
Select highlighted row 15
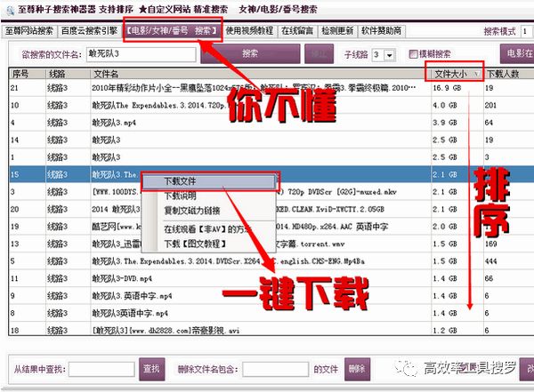pos(271,174)
